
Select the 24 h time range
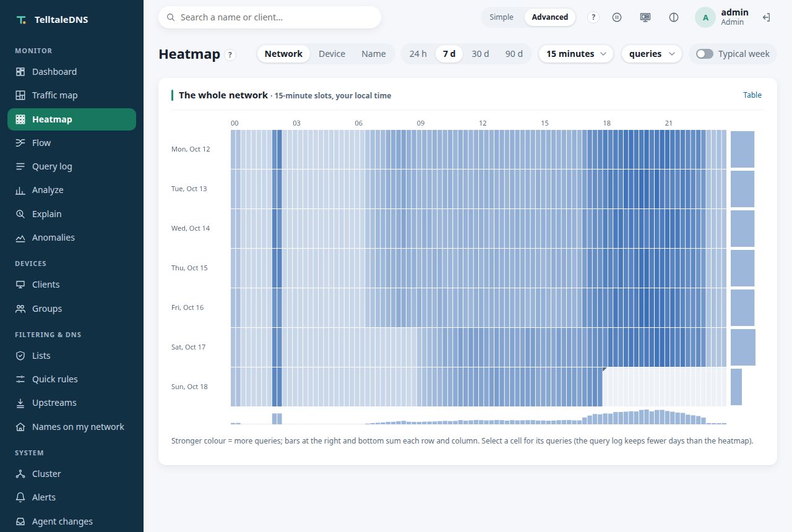pyautogui.click(x=418, y=54)
